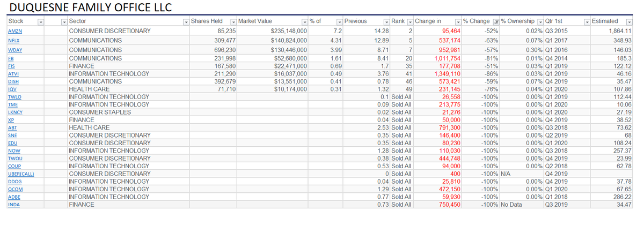Open the DDOG ticker link

pyautogui.click(x=14, y=183)
